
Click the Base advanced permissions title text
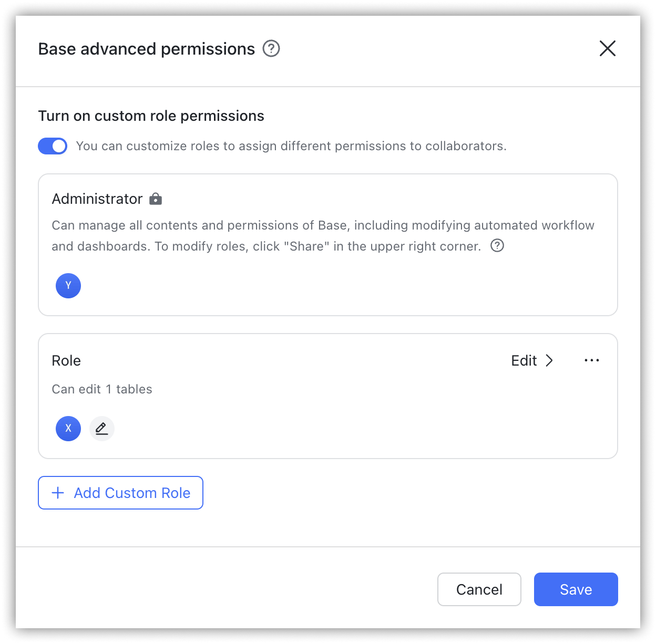click(147, 49)
